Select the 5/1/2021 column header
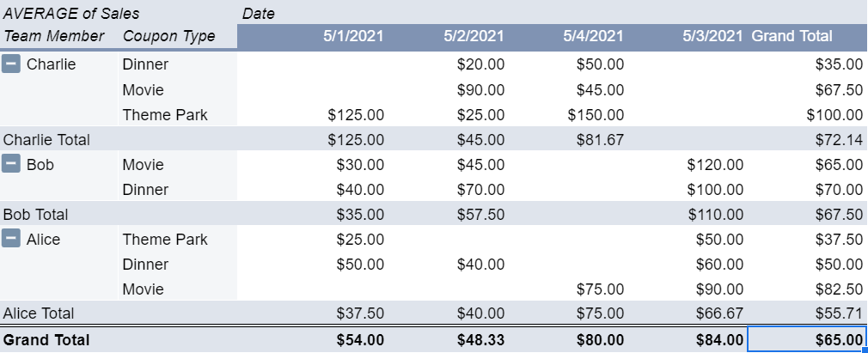Viewport: 868px width, 353px height. [x=353, y=37]
